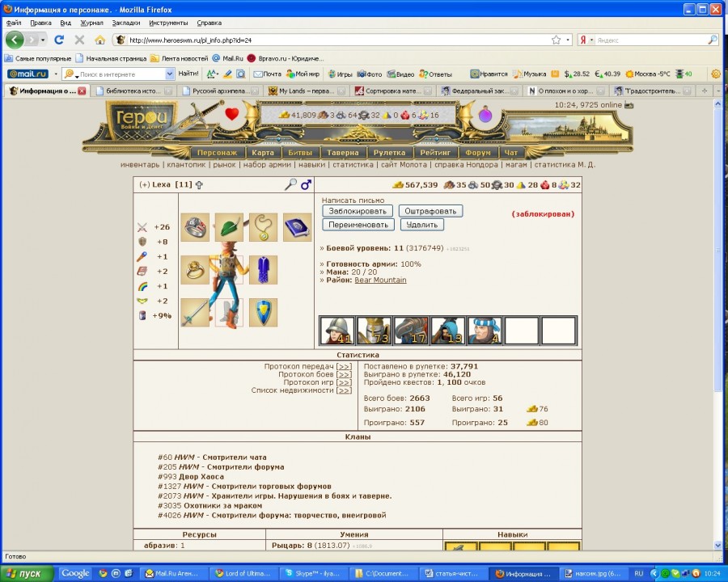Click the Заблокировать button
728x582 pixels.
[358, 211]
